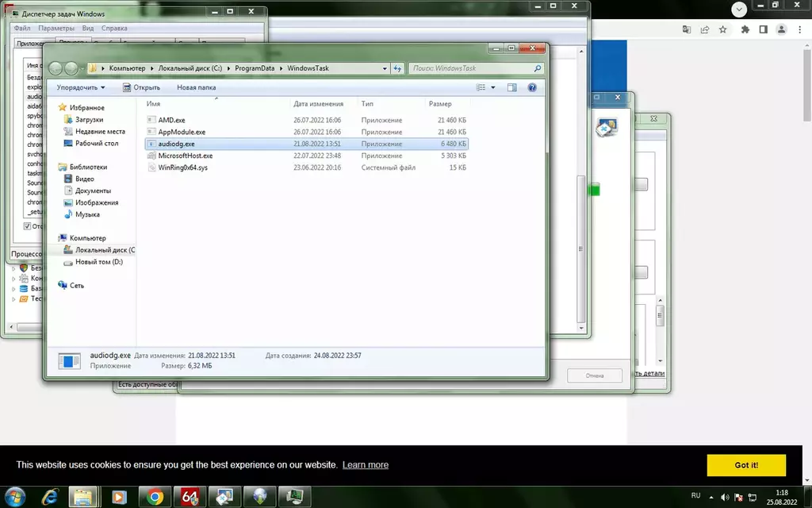812x508 pixels.
Task: Open Изображения library
Action: (96, 202)
